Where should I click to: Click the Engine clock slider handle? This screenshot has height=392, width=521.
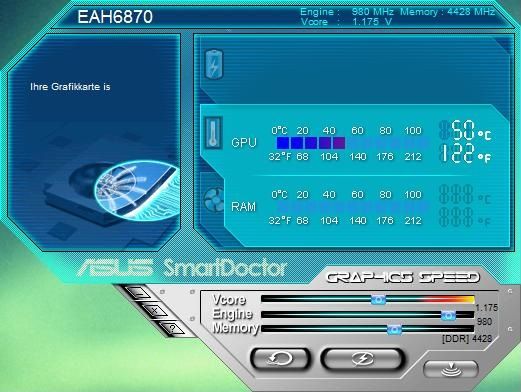(x=448, y=315)
